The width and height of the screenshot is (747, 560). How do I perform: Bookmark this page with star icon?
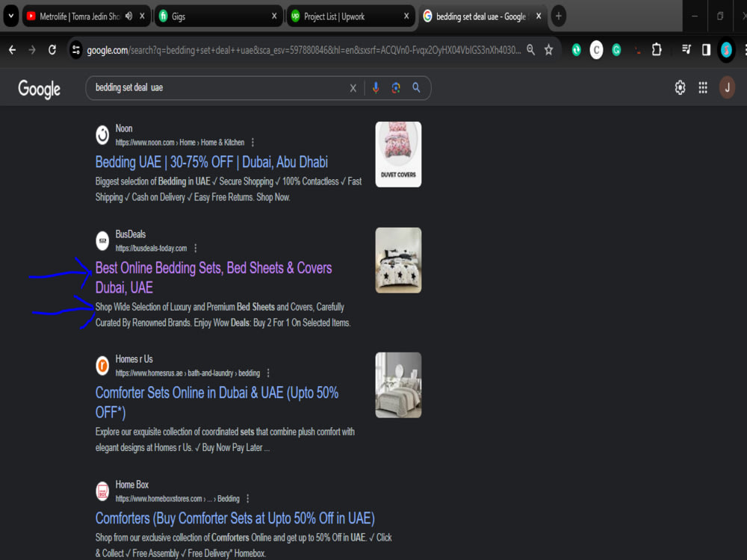549,49
